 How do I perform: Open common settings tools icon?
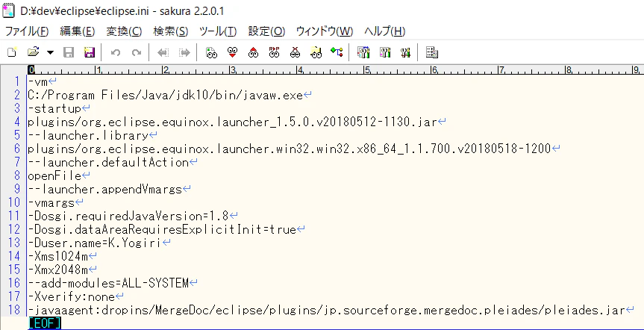point(405,52)
